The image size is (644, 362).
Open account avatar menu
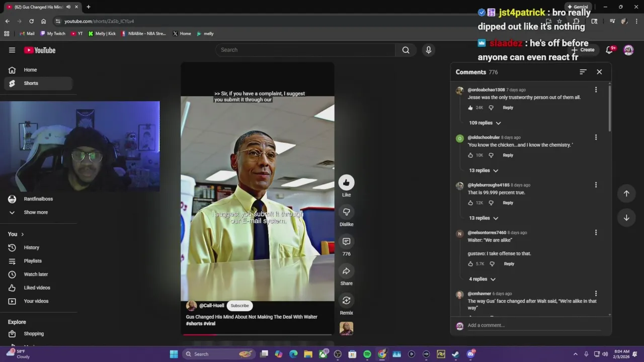(628, 50)
